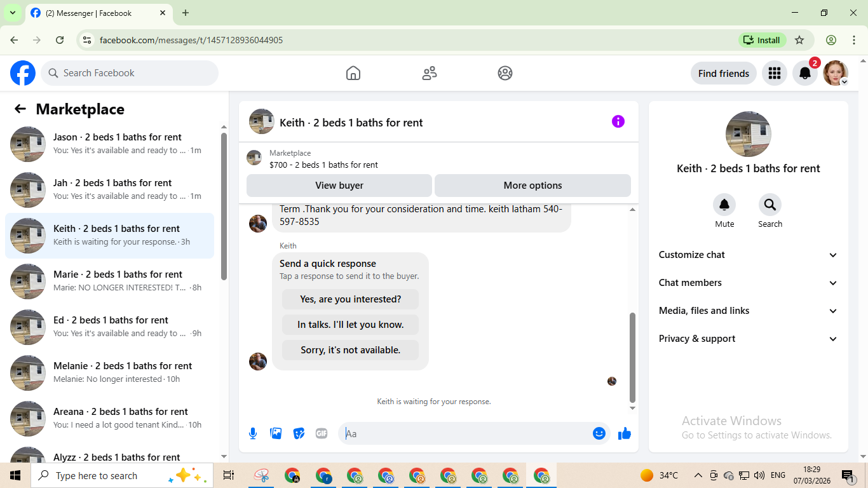Click the "$700 - 2 beds 1 baths for rent" text
868x488 pixels.
(x=323, y=165)
